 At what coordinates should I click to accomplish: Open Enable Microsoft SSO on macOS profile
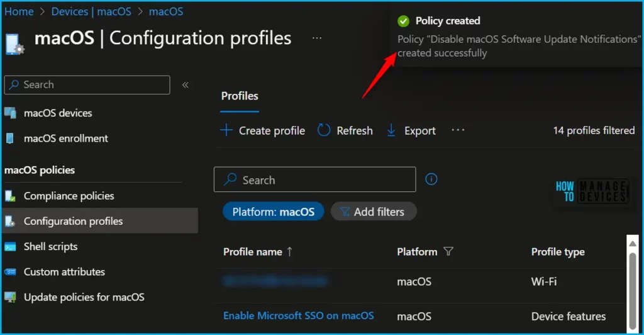[299, 315]
